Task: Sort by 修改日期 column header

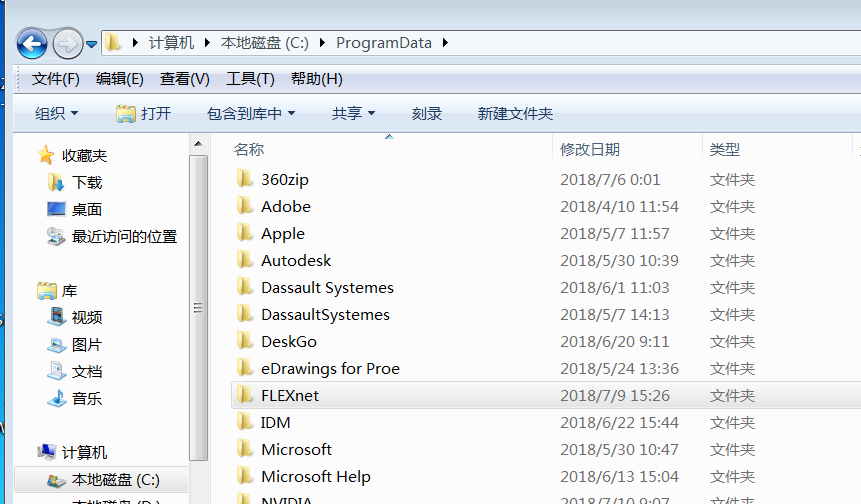Action: click(x=590, y=149)
